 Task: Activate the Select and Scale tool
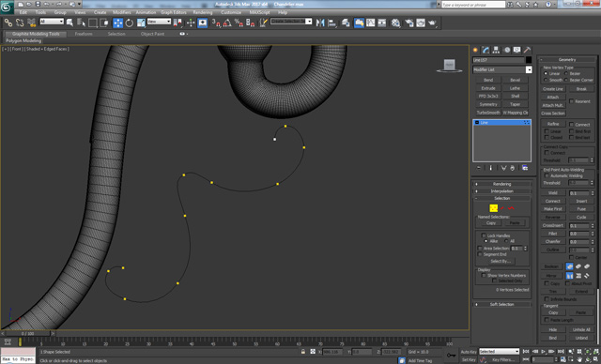click(x=141, y=23)
